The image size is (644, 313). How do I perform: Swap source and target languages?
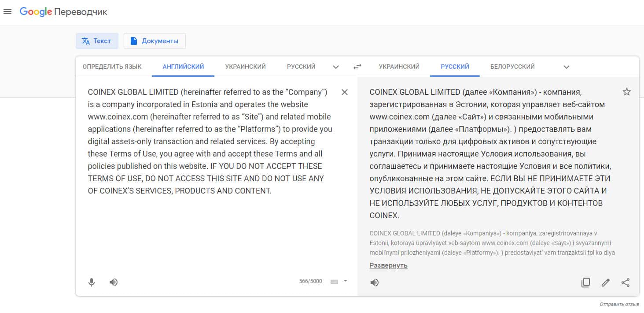coord(357,67)
